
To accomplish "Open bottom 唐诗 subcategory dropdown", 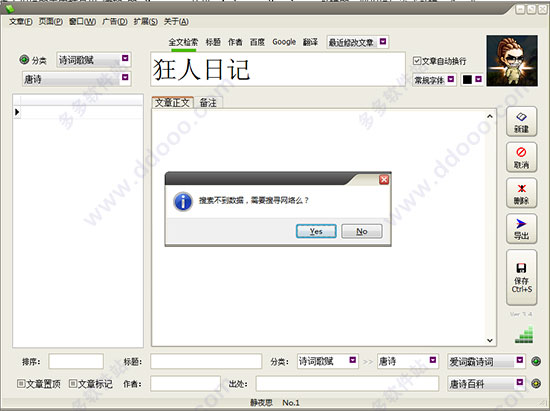I will (x=433, y=360).
